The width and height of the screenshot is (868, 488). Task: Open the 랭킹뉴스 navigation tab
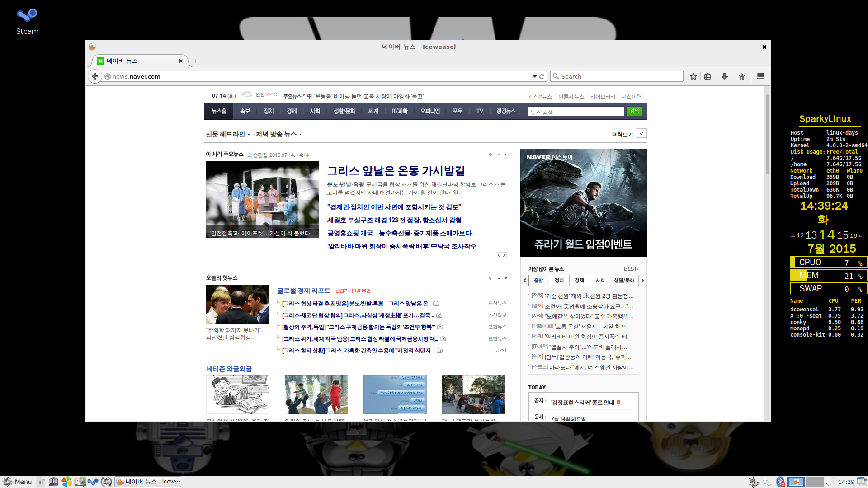coord(506,111)
